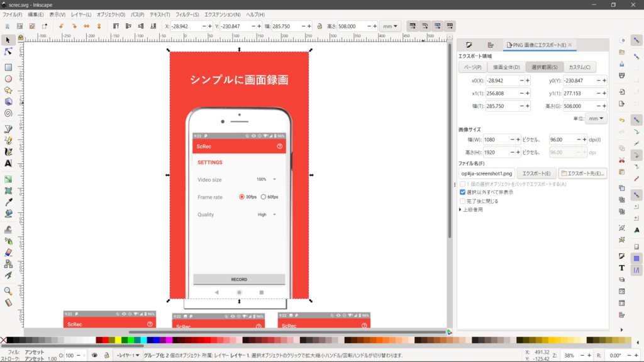The width and height of the screenshot is (644, 362).
Task: Toggle 選択以外すべて非表示 checkbox
Action: [462, 192]
